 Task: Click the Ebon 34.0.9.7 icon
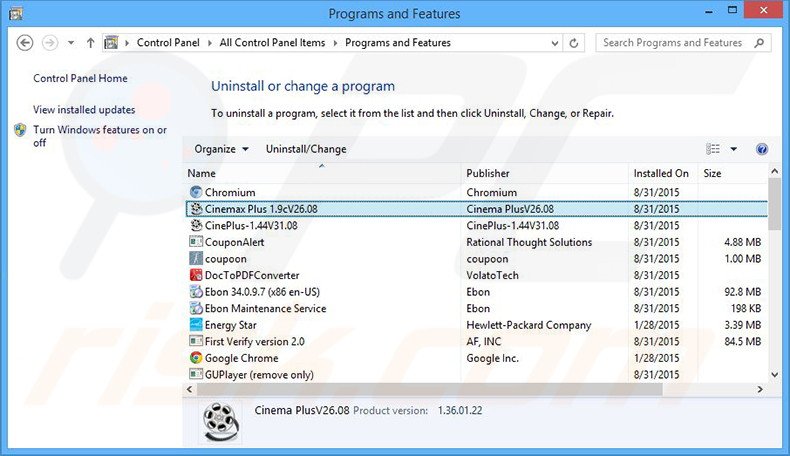point(196,292)
